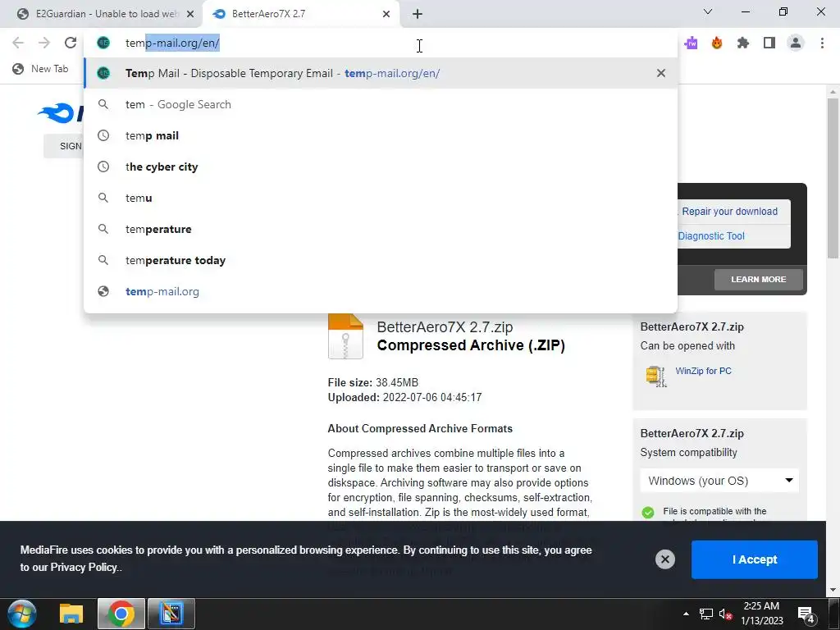Image resolution: width=840 pixels, height=630 pixels.
Task: Click the 'BetterAero7X 2.7.zip' file title
Action: coord(445,326)
